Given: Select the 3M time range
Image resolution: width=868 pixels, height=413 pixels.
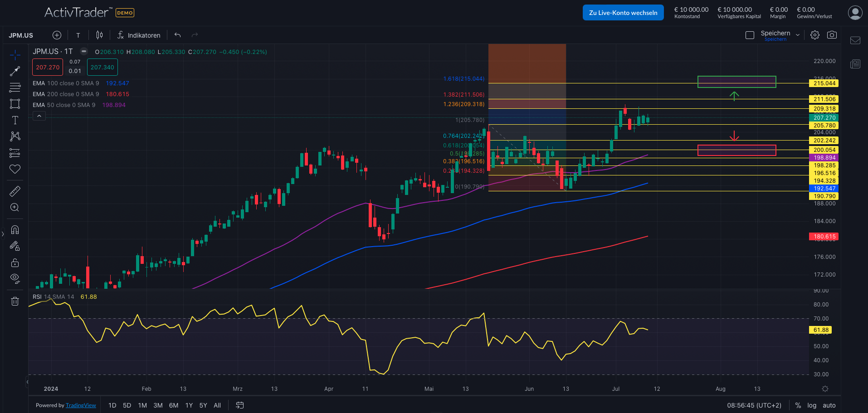Looking at the screenshot, I should [158, 405].
